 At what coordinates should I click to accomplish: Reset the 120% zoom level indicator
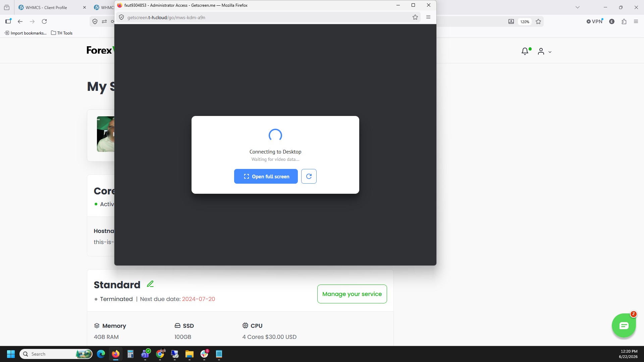click(525, 22)
